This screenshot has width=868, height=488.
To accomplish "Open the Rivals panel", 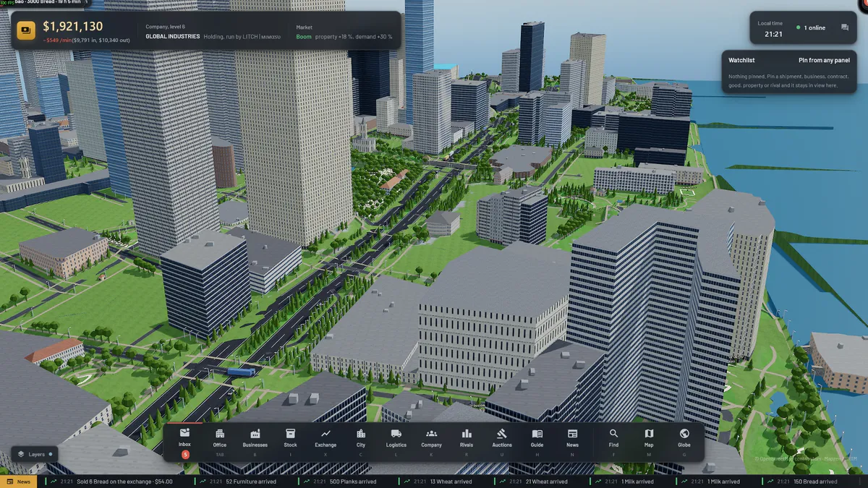I will 467,442.
